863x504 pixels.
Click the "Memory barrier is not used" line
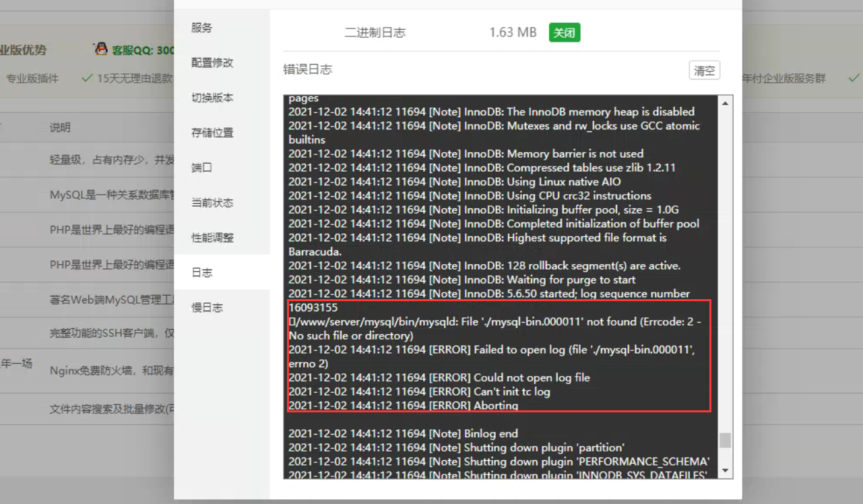(x=466, y=154)
